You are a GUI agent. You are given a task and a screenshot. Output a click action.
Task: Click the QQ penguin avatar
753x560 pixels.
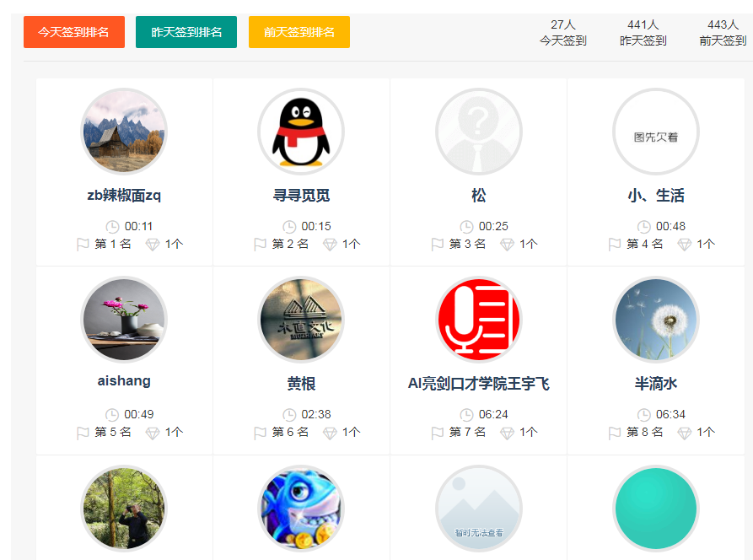point(301,132)
